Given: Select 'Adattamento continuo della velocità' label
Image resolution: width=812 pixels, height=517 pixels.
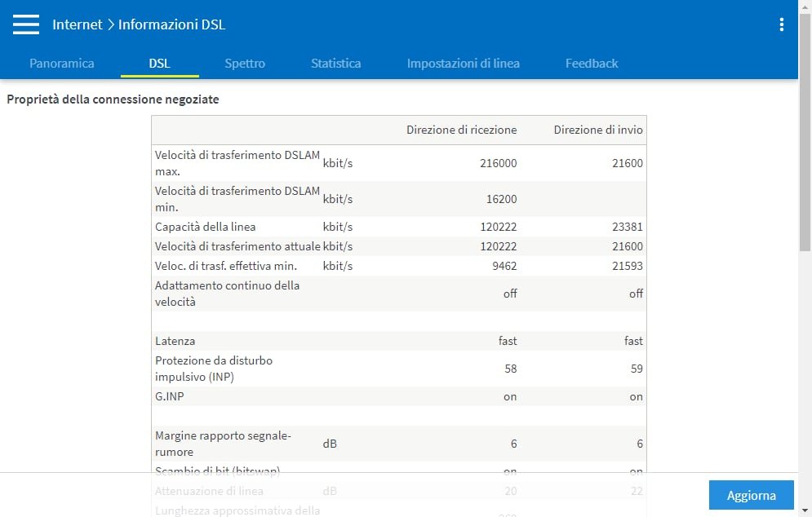Looking at the screenshot, I should pos(227,294).
